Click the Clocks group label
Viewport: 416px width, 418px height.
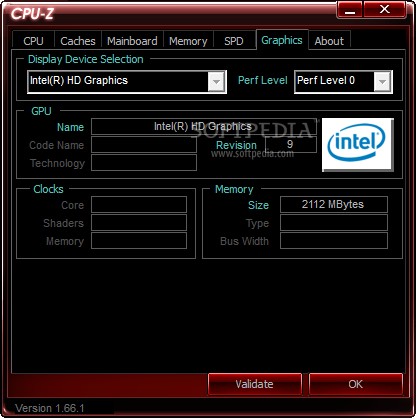pos(48,189)
